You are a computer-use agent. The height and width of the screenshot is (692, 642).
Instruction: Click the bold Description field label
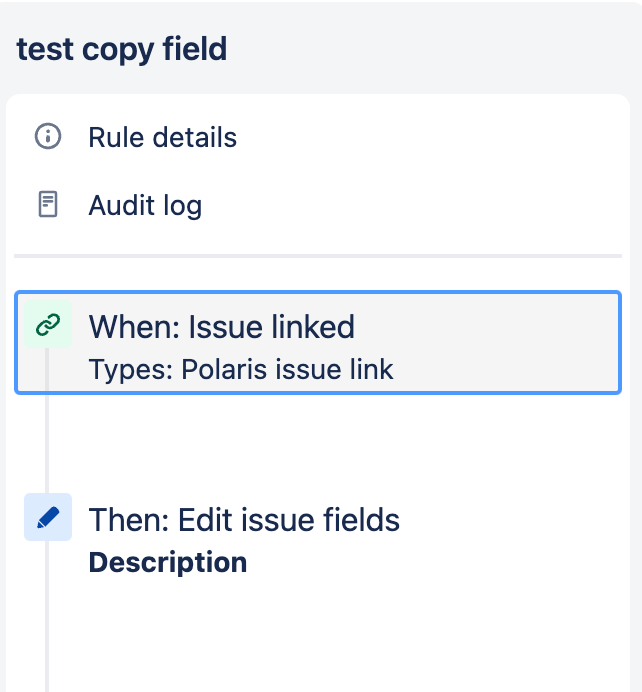[168, 563]
